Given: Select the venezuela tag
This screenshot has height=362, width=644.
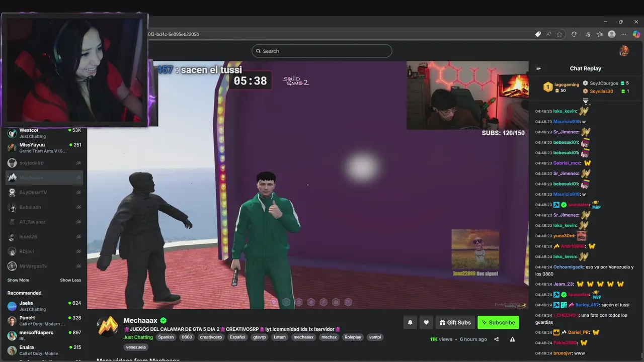Looking at the screenshot, I should pos(136,347).
